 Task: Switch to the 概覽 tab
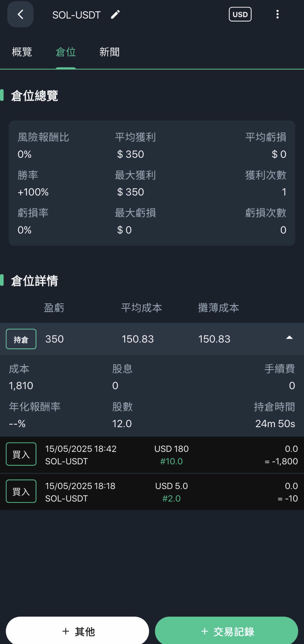click(x=22, y=52)
